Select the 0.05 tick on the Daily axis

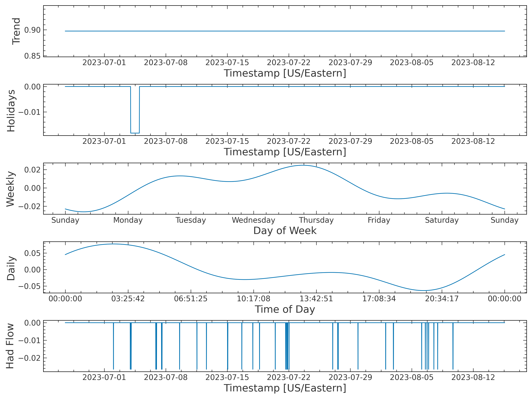point(32,253)
